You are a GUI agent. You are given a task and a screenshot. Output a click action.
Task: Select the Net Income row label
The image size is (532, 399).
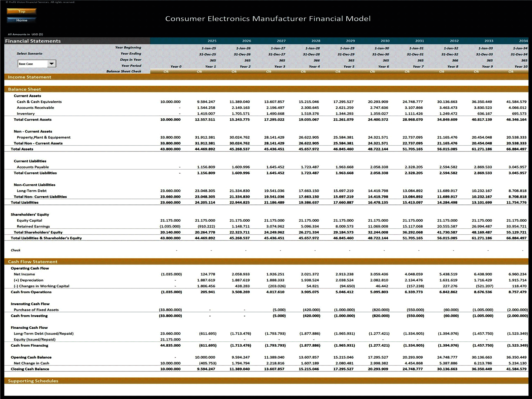click(24, 274)
